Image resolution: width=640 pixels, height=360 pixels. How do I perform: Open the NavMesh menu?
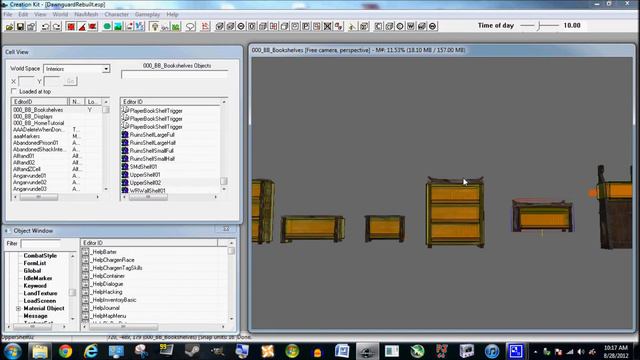86,14
